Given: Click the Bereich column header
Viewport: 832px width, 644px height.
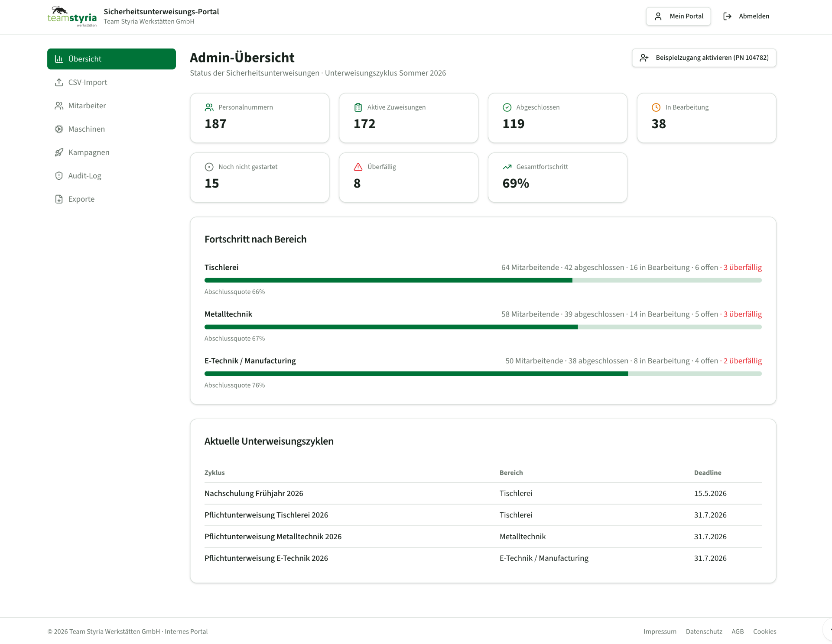Looking at the screenshot, I should pos(511,473).
